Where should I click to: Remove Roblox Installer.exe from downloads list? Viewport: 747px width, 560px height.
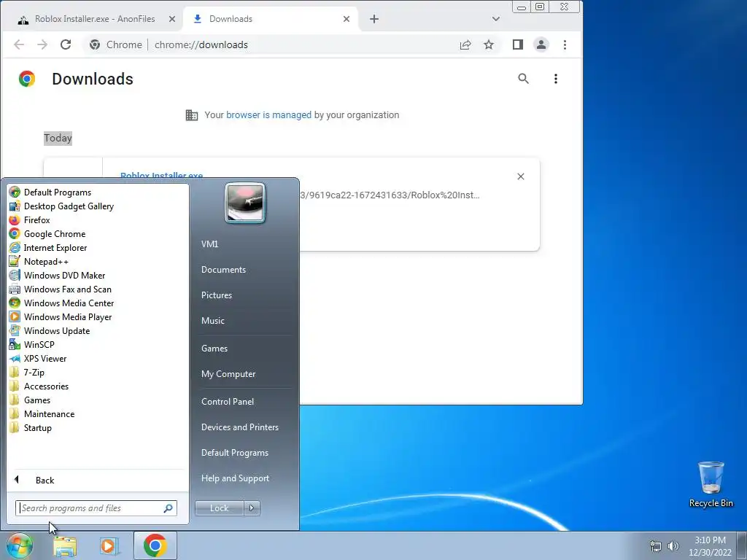point(521,176)
